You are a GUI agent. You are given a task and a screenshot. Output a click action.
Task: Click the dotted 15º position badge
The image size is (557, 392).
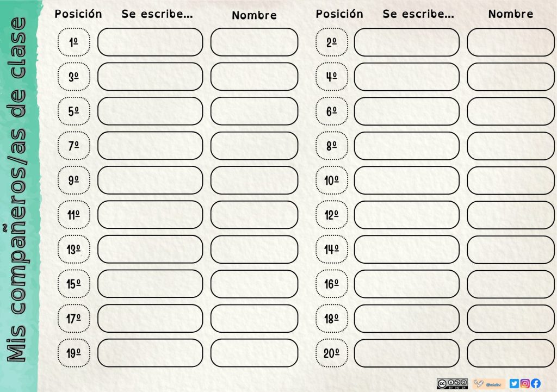click(x=73, y=284)
